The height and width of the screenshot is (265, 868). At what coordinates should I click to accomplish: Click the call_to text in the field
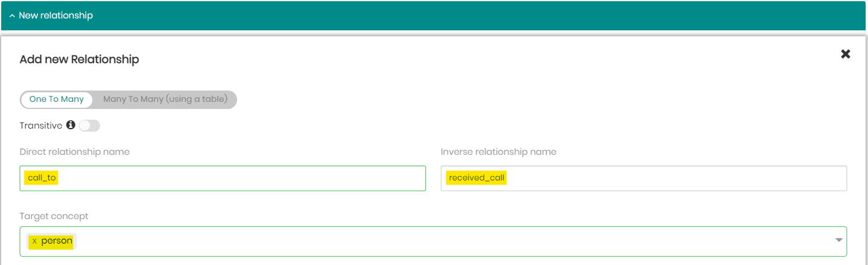pos(42,178)
